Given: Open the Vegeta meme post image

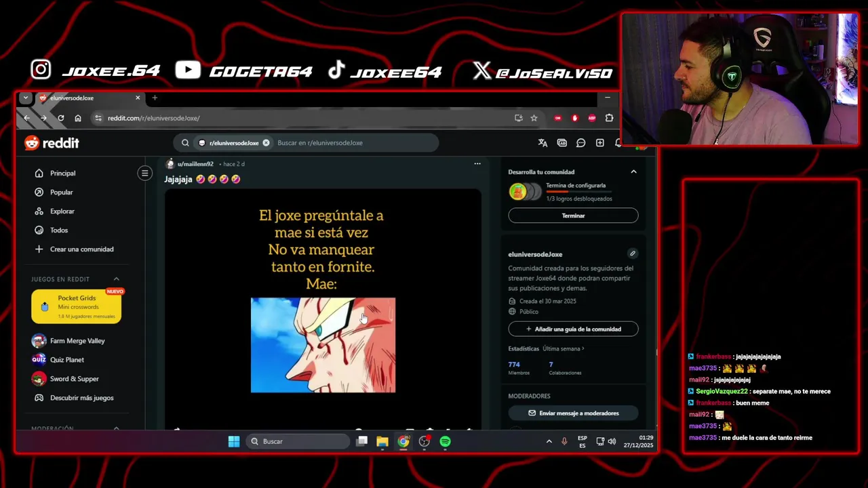Looking at the screenshot, I should [x=323, y=308].
